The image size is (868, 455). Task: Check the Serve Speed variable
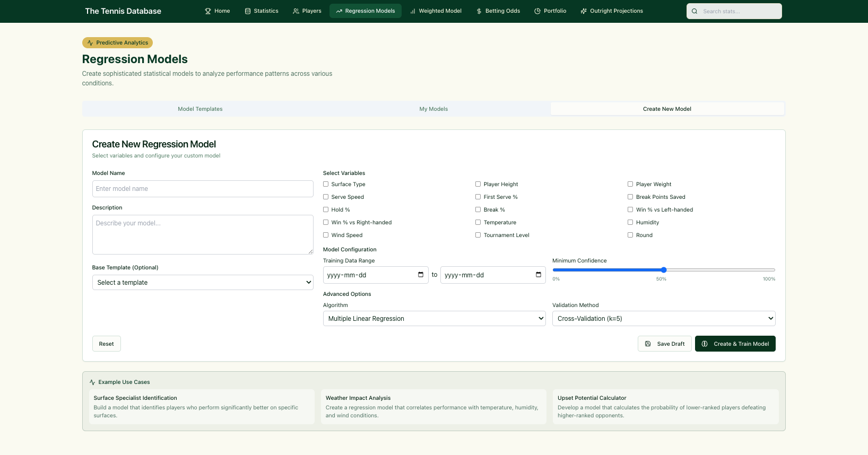click(x=326, y=197)
